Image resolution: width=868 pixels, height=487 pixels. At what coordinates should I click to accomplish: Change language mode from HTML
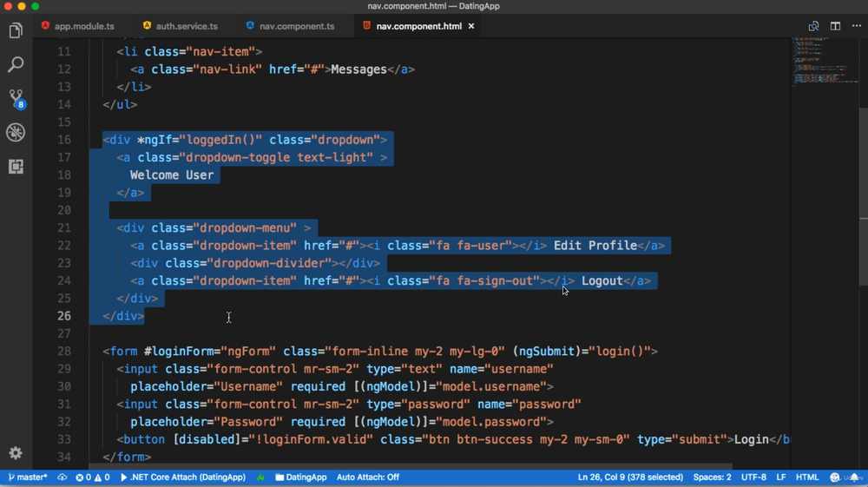click(x=807, y=477)
